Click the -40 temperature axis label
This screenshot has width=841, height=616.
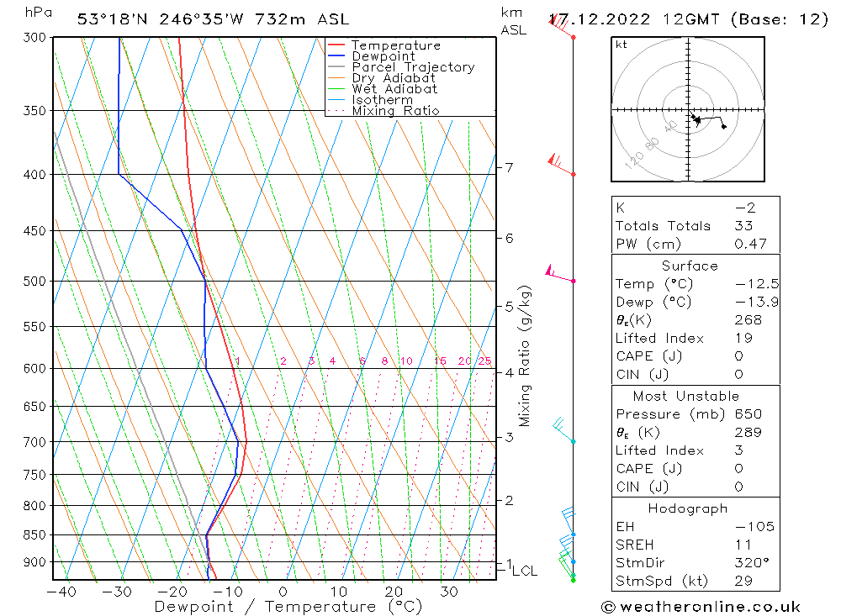[x=61, y=592]
